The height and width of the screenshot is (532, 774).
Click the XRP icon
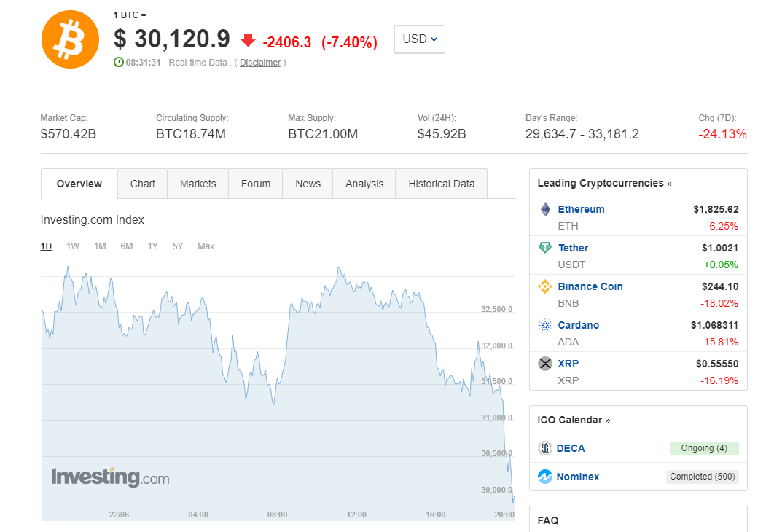coord(545,364)
